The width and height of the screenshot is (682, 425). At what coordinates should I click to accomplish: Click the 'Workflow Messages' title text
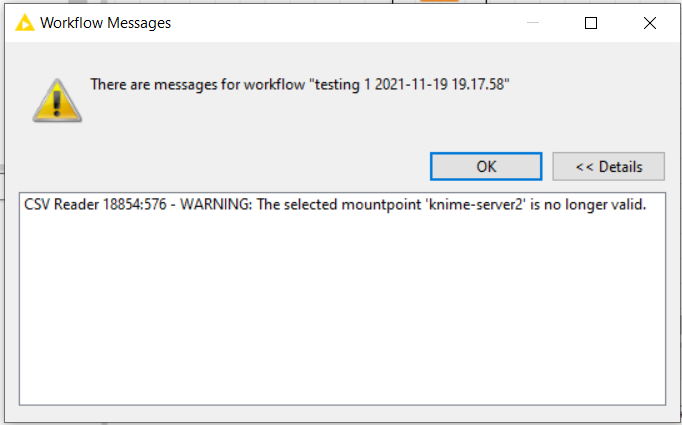(106, 23)
